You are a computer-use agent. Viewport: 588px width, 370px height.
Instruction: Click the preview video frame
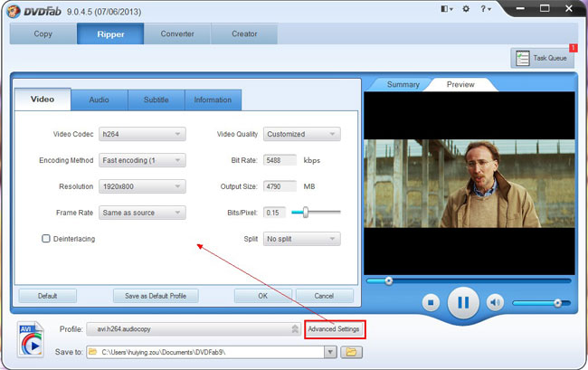click(469, 184)
